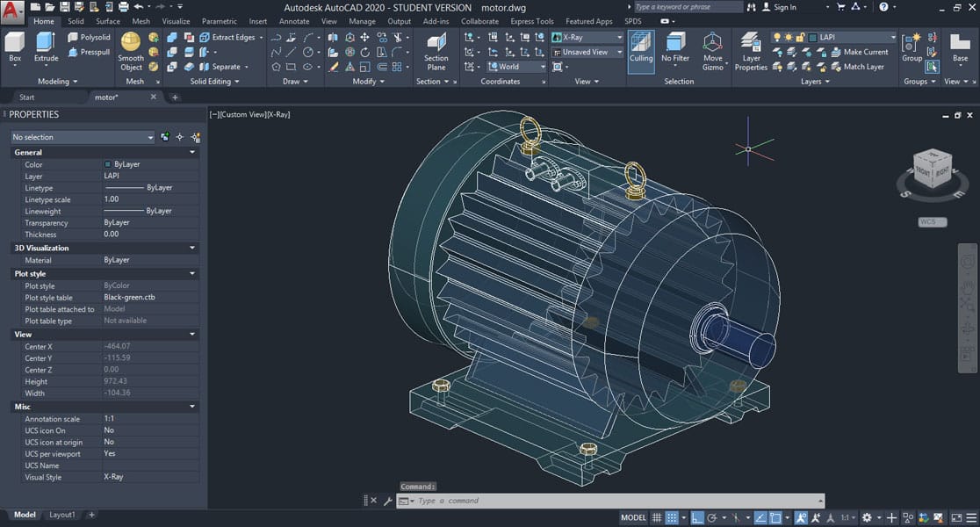Click the Customization menu icon in status bar

[x=971, y=517]
